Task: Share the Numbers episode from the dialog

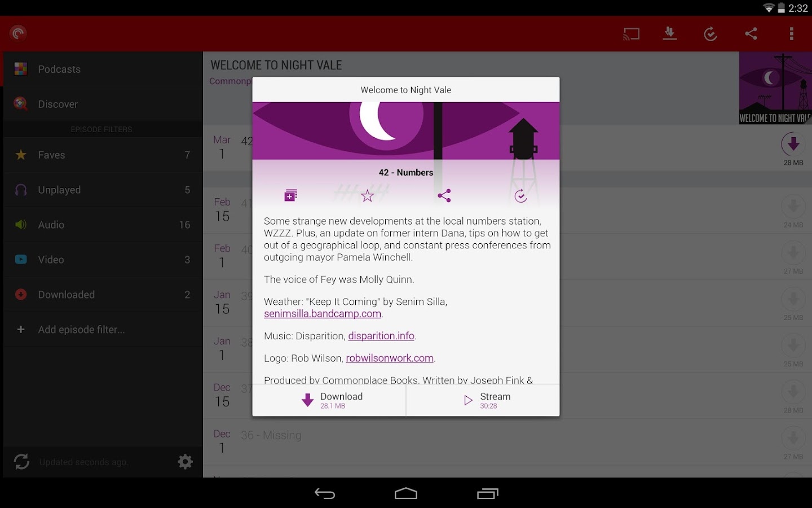Action: point(444,196)
